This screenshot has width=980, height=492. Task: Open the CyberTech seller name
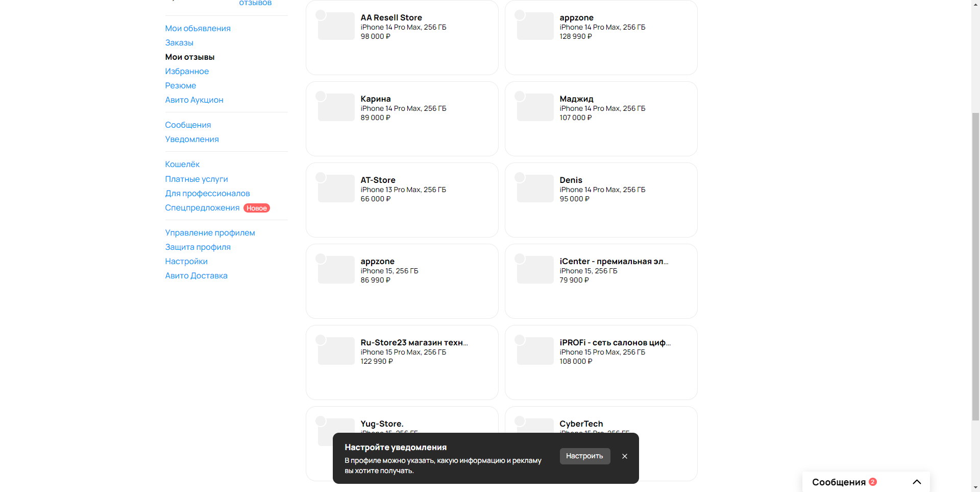coord(581,424)
